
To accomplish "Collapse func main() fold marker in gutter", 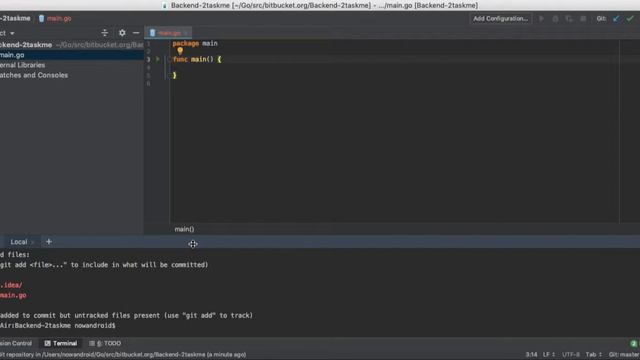I will tap(169, 59).
